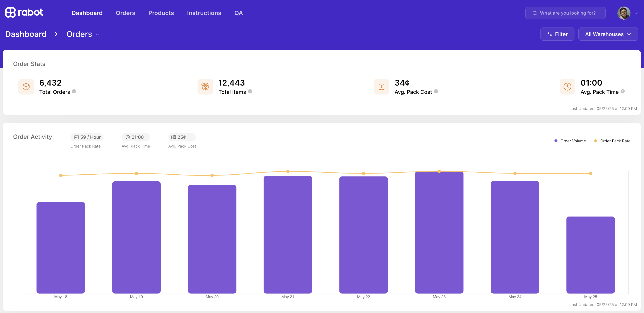644x313 pixels.
Task: Toggle the Order Pack Rate legend series
Action: tap(612, 141)
